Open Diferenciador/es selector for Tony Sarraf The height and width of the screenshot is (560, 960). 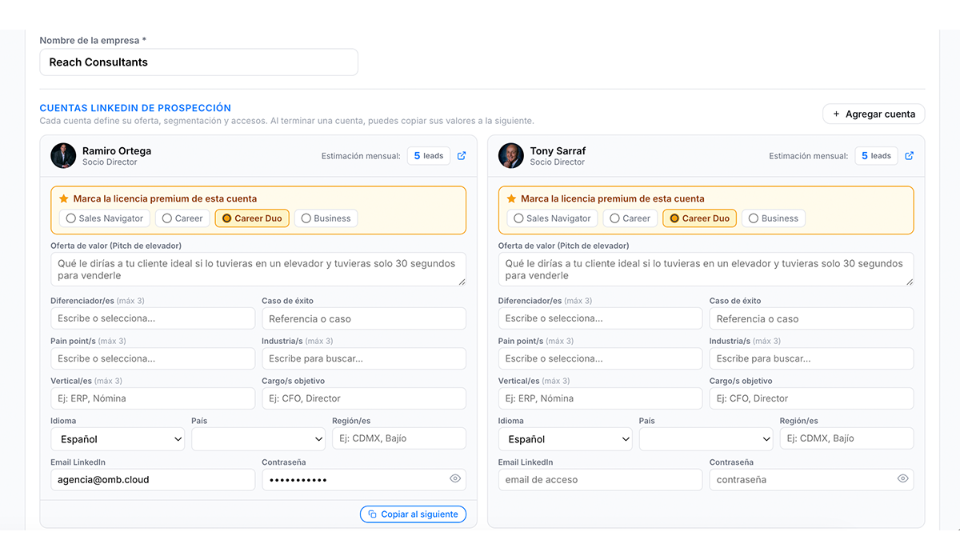click(600, 318)
